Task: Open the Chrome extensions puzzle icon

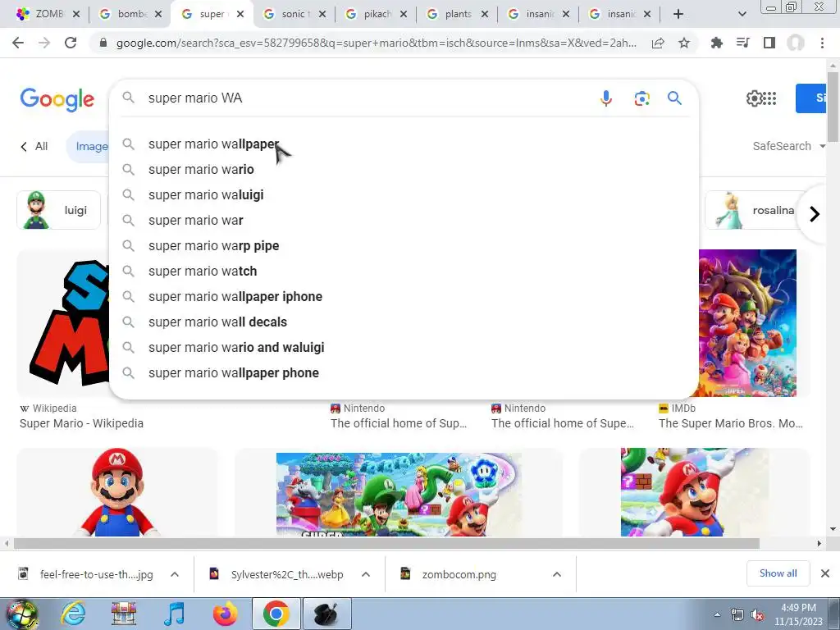Action: (x=716, y=43)
